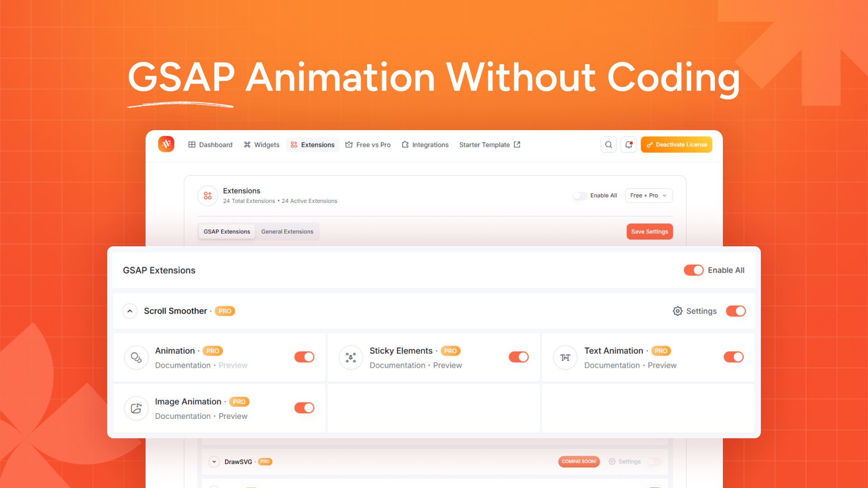Click the PRO badge beside Text Animation

(x=660, y=351)
